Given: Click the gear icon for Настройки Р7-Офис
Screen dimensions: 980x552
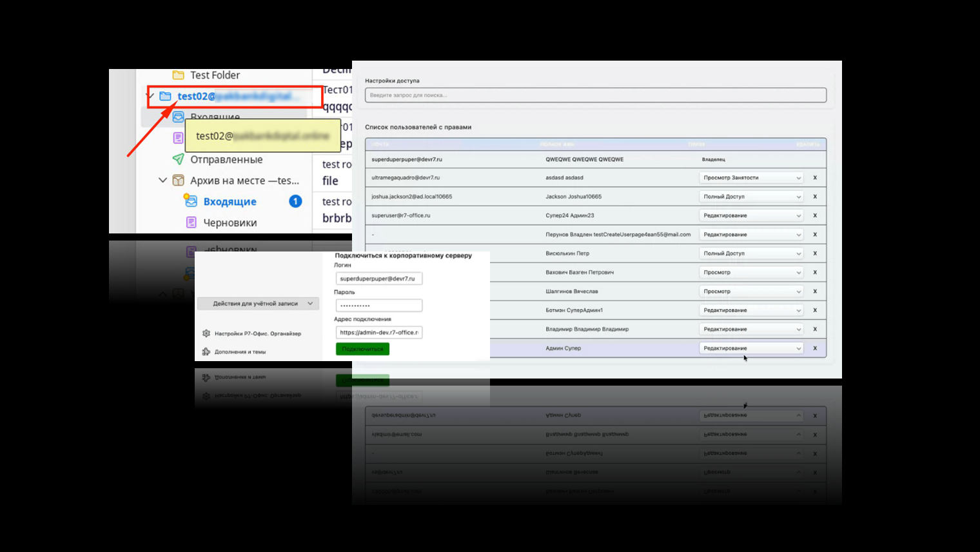Looking at the screenshot, I should (x=206, y=333).
